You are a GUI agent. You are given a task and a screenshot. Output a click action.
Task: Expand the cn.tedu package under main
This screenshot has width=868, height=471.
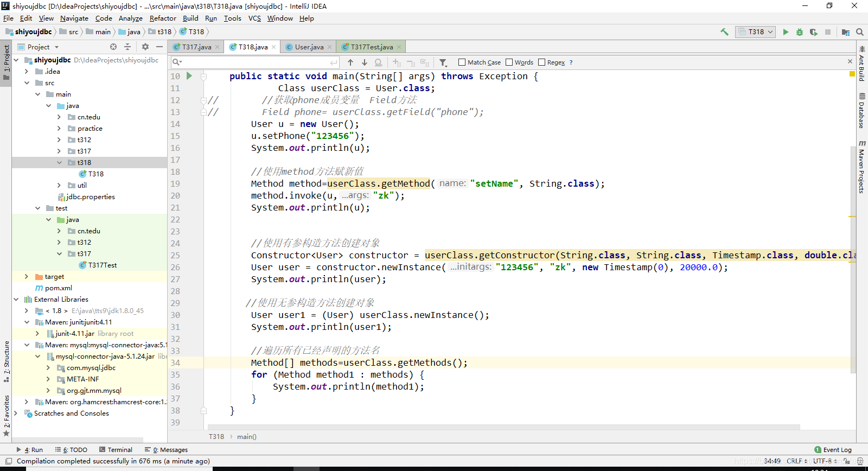(59, 117)
